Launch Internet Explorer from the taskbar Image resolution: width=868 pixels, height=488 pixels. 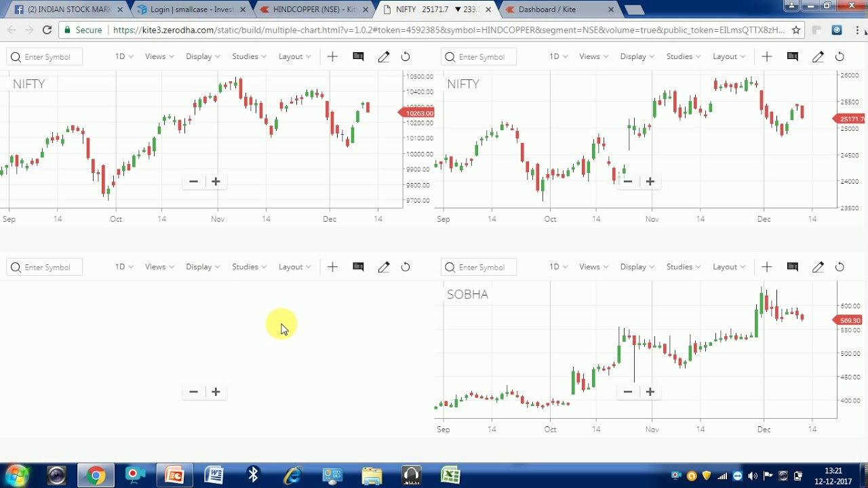(292, 475)
